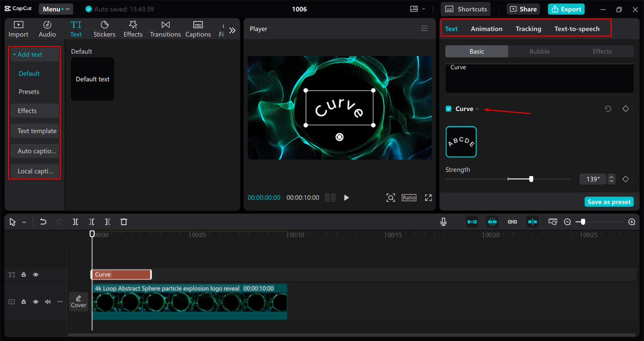
Task: Toggle auto snapping
Action: 492,222
